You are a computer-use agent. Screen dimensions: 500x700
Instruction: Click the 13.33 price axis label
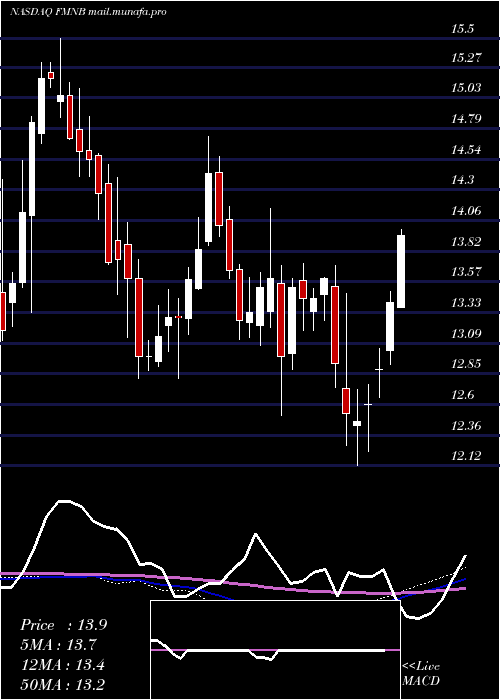(467, 303)
